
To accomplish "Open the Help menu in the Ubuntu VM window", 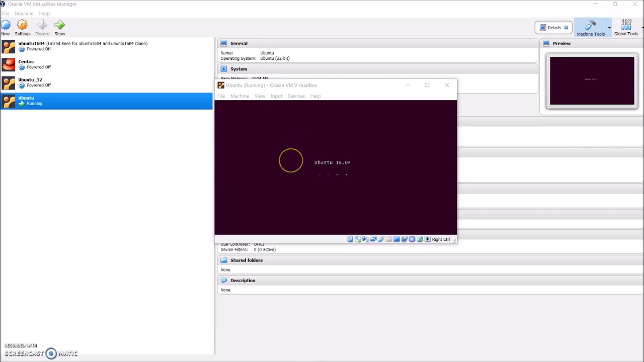I will click(315, 96).
